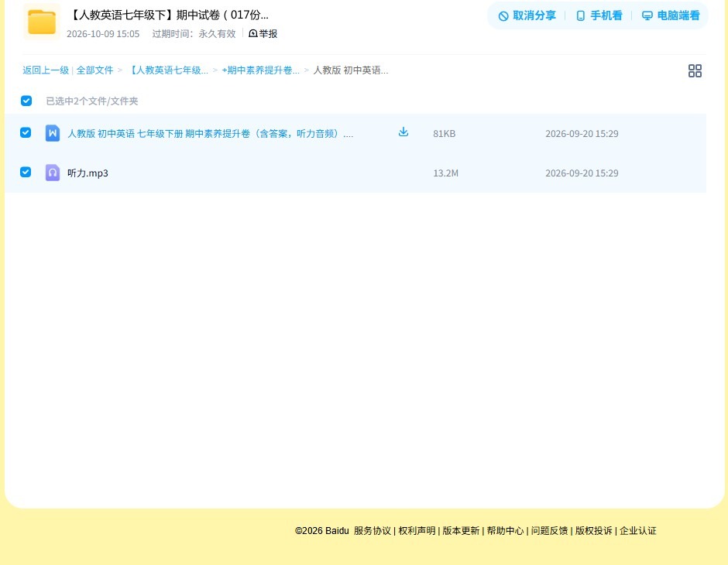The image size is (728, 565).
Task: Report this share via 举报
Action: [x=263, y=33]
